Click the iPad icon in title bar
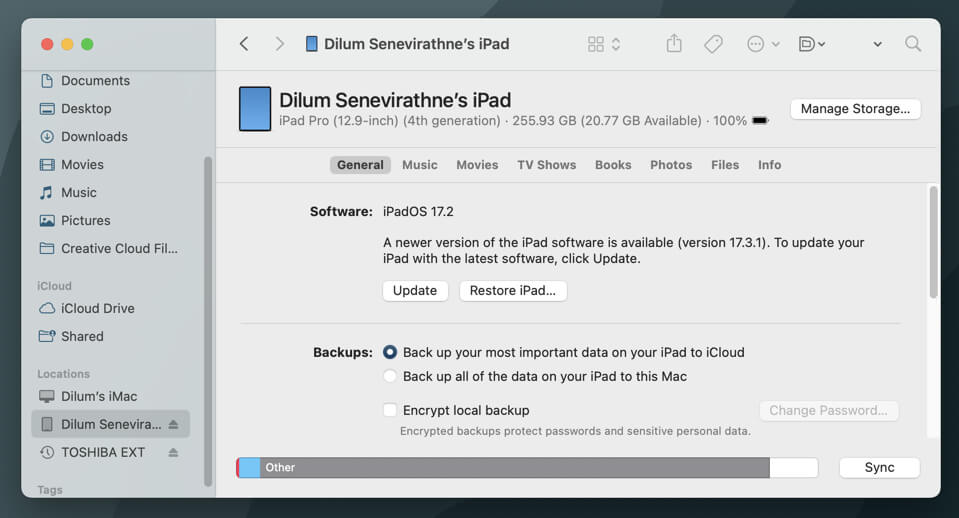This screenshot has width=959, height=518. click(x=311, y=44)
